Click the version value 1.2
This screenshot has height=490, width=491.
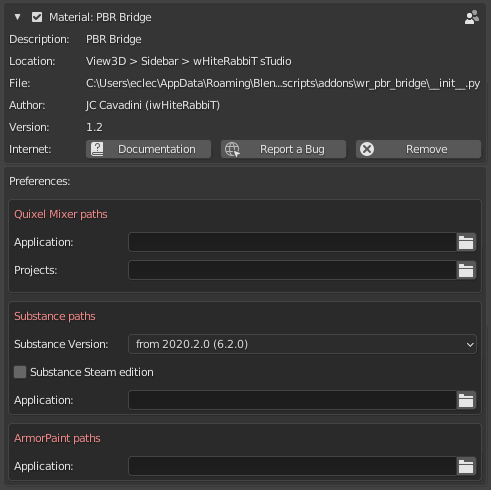pyautogui.click(x=94, y=127)
